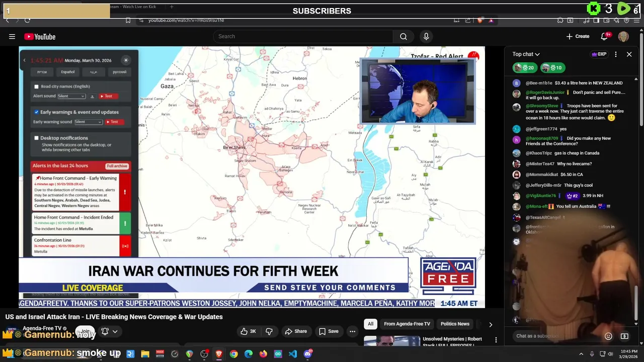Reload the page in the browser
This screenshot has height=362, width=644.
click(27, 20)
